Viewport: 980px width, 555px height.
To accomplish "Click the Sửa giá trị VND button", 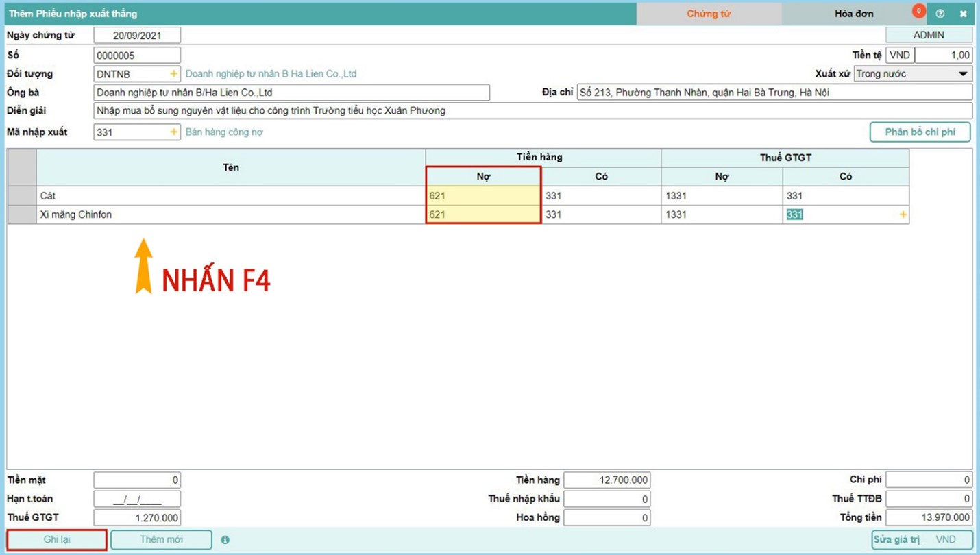I will pyautogui.click(x=922, y=540).
